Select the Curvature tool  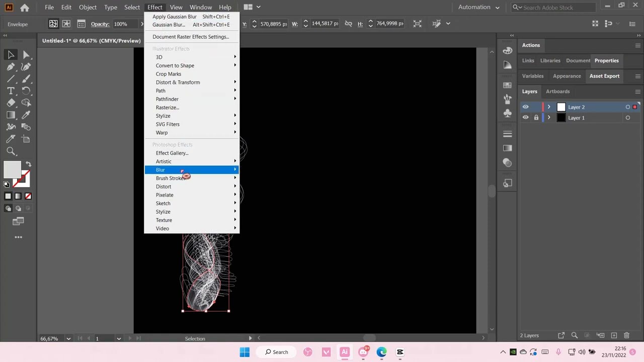click(26, 66)
